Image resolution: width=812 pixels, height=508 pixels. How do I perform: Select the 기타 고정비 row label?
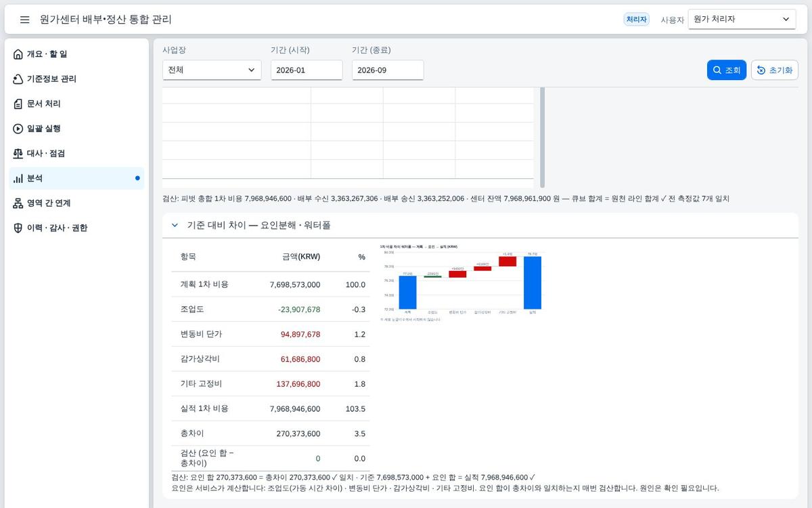[x=201, y=384]
